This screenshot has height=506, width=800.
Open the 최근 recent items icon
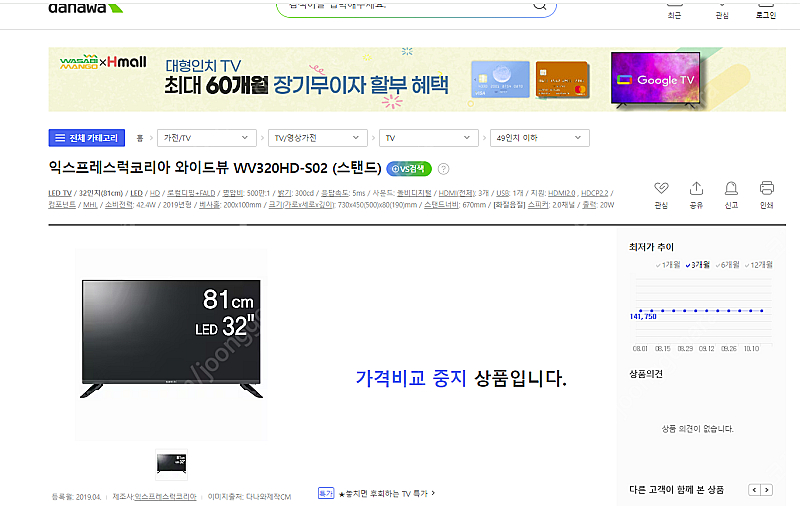point(674,11)
